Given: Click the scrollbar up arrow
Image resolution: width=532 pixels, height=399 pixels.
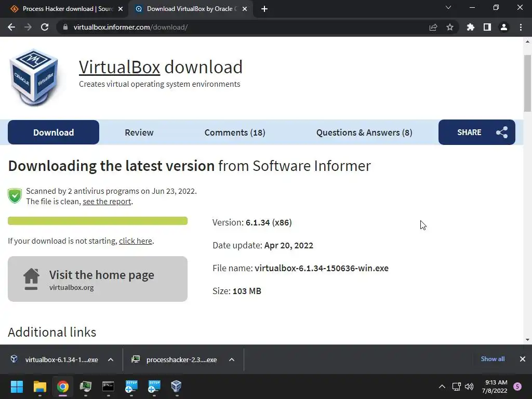Looking at the screenshot, I should [x=527, y=42].
